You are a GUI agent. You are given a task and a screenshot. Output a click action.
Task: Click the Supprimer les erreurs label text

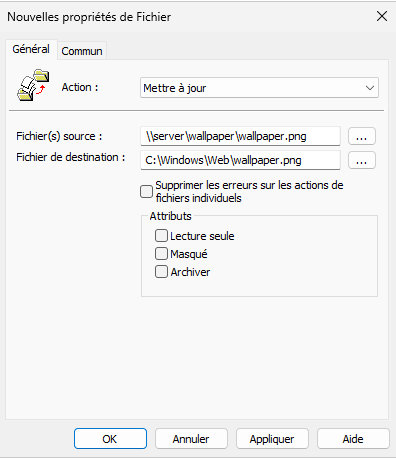tap(249, 192)
